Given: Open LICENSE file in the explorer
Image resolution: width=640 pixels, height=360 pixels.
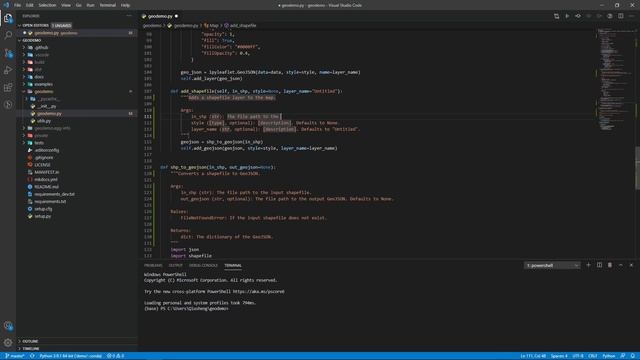Looking at the screenshot, I should click(x=42, y=165).
